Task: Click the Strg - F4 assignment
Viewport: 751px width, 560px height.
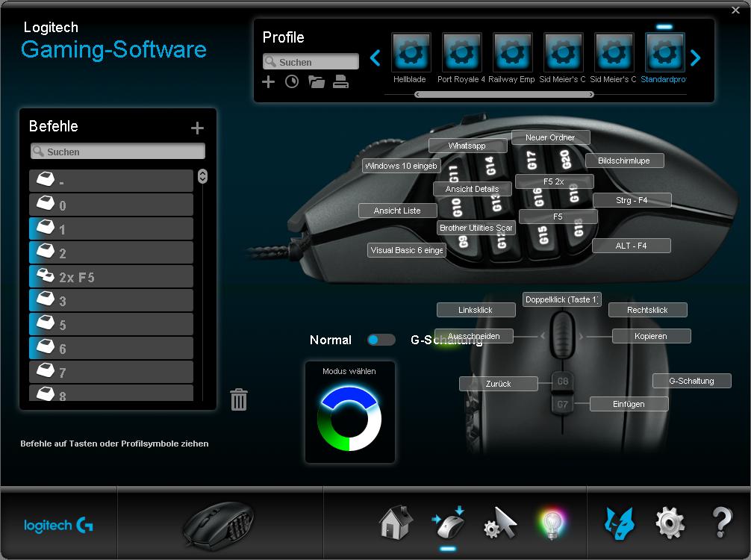Action: click(632, 200)
